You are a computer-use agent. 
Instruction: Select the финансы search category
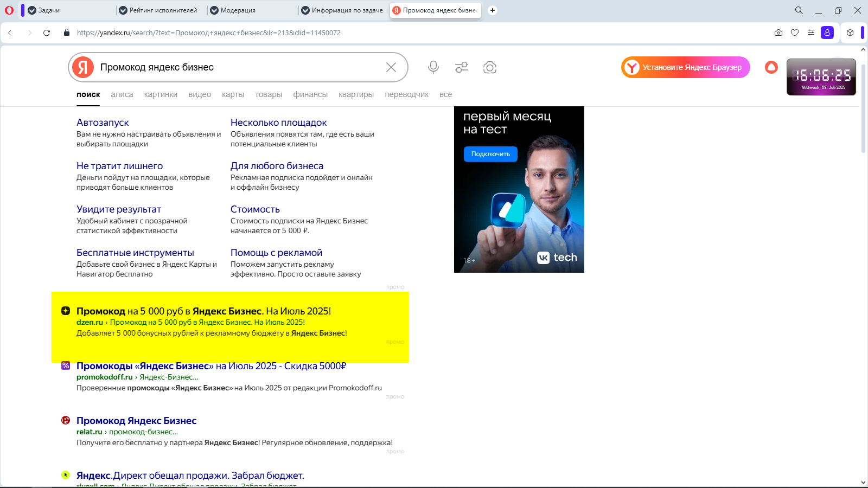310,94
